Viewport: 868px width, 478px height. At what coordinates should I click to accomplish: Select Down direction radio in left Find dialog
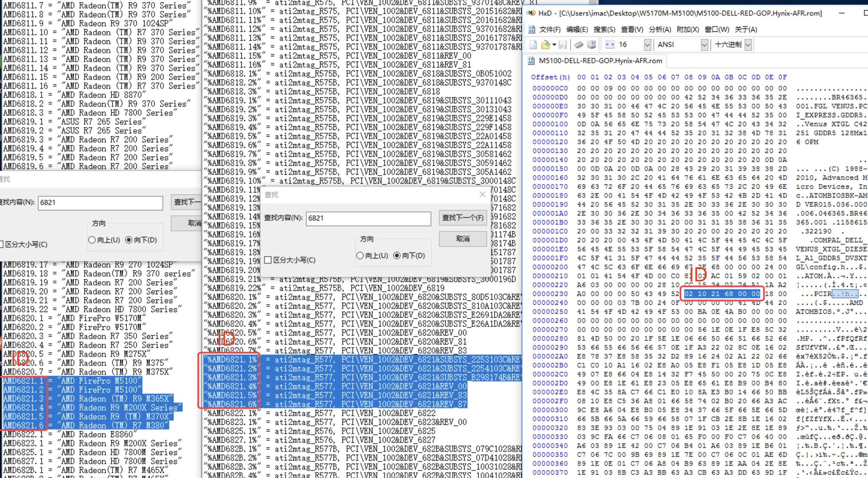(x=129, y=240)
